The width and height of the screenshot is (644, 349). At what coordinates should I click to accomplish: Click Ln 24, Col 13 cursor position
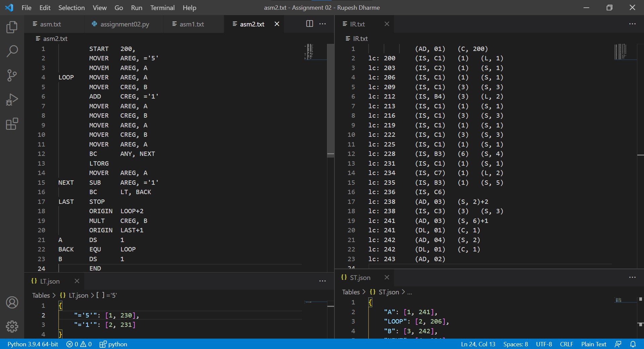[x=478, y=344]
